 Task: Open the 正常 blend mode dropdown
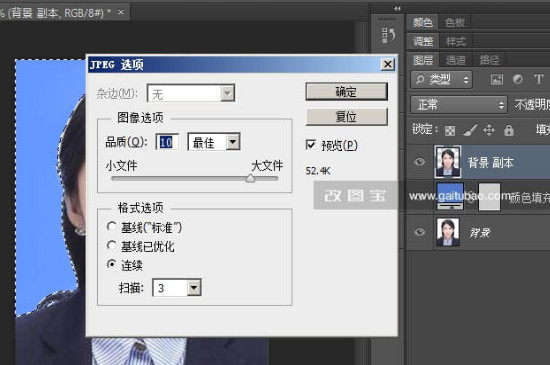pyautogui.click(x=459, y=105)
